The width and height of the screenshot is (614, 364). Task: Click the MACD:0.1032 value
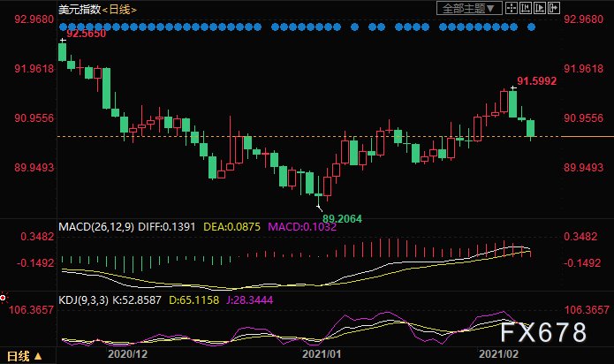click(x=302, y=227)
